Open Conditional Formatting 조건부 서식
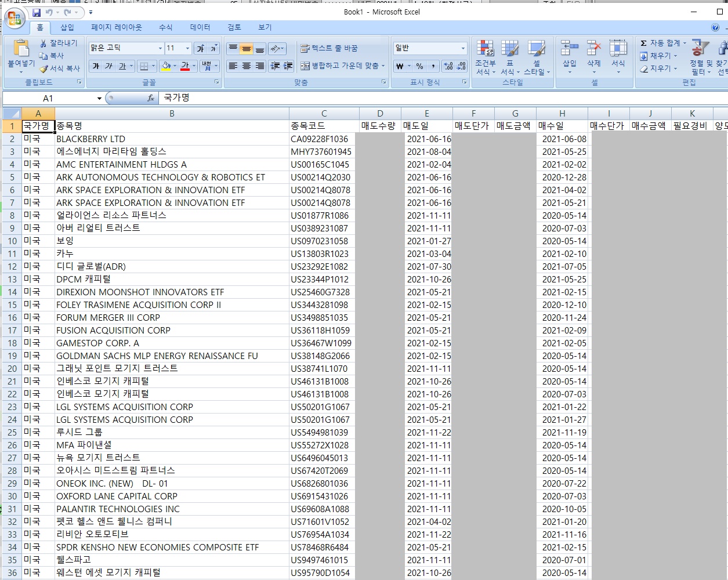This screenshot has width=728, height=580. pyautogui.click(x=485, y=57)
